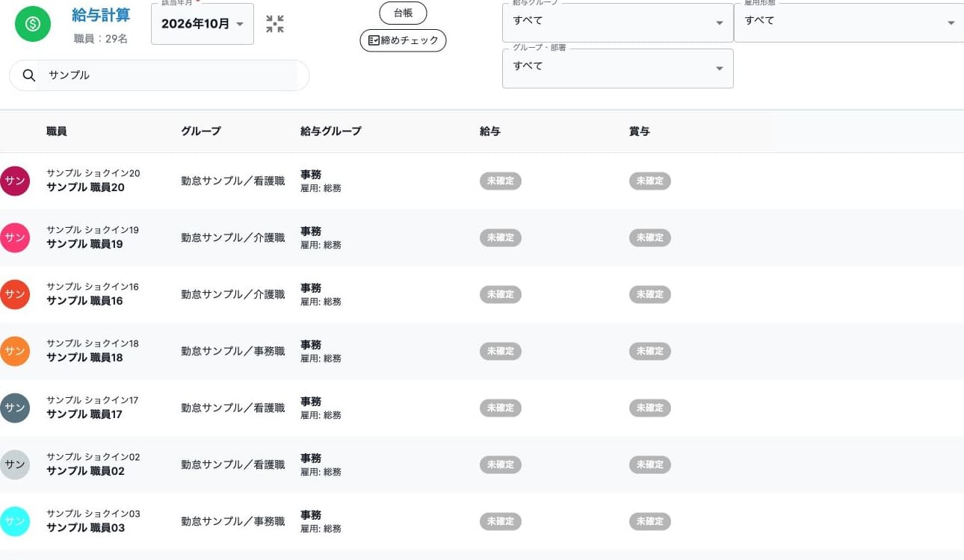Select name サンプル 職員16

click(84, 301)
